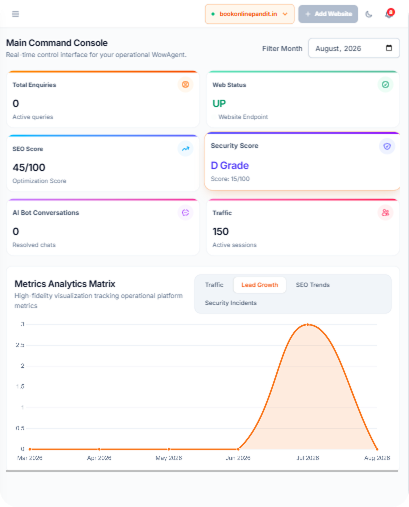The image size is (409, 507).
Task: Click the Security Score shield icon
Action: [x=387, y=146]
